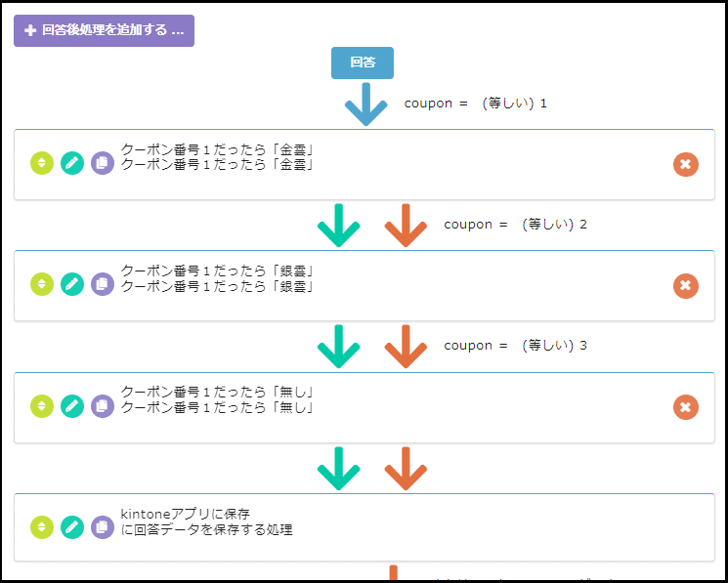Reorder the 無し process with sort icon
Image resolution: width=728 pixels, height=583 pixels.
tap(42, 406)
